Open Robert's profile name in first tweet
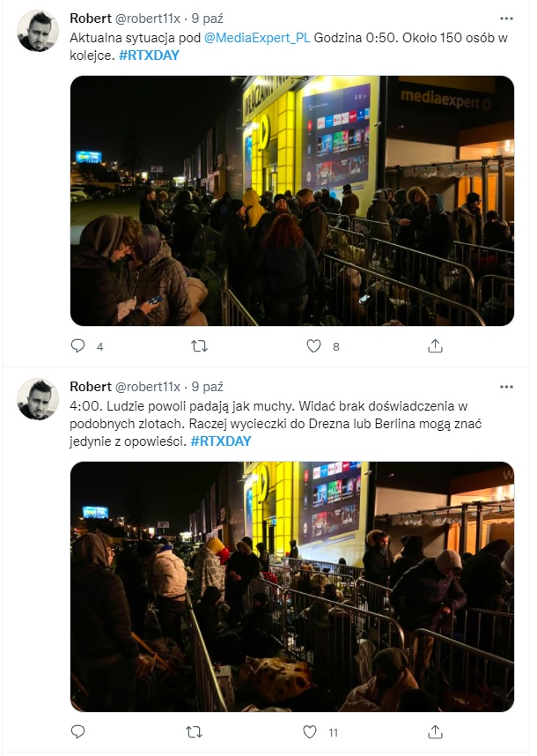This screenshot has width=537, height=756. [91, 19]
